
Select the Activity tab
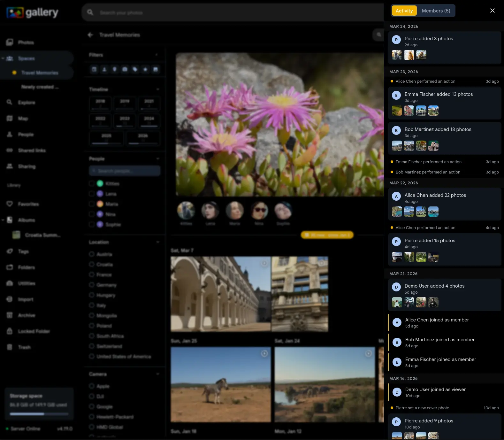(404, 11)
